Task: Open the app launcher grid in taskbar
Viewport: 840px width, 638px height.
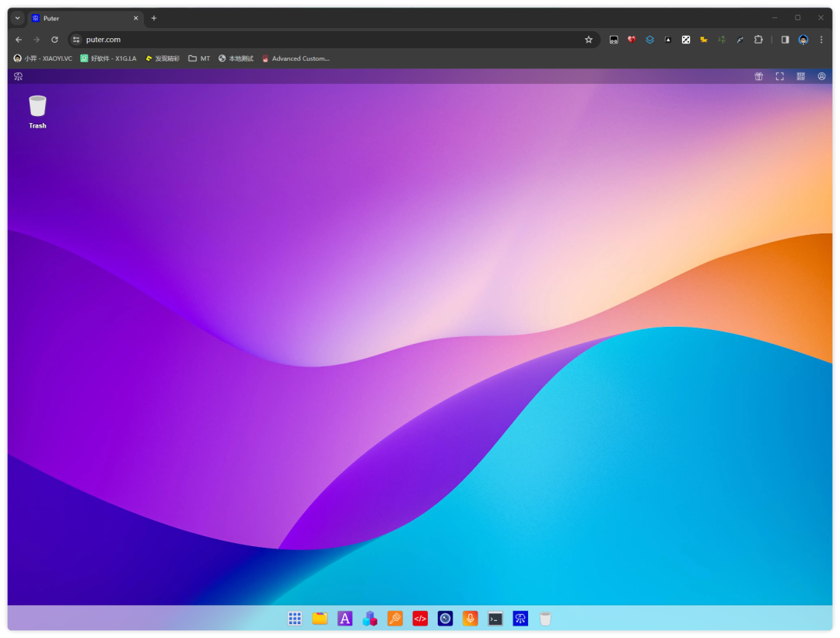Action: tap(295, 619)
